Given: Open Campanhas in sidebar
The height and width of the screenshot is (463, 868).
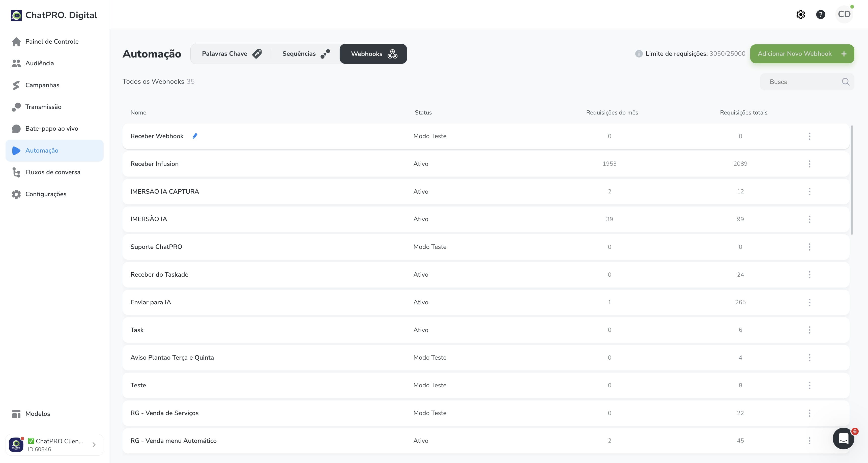Looking at the screenshot, I should pos(54,85).
